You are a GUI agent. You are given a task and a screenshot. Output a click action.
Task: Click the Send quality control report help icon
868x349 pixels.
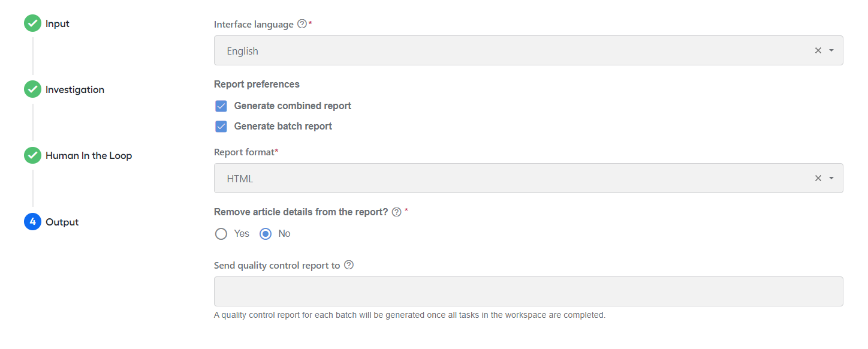pos(349,265)
